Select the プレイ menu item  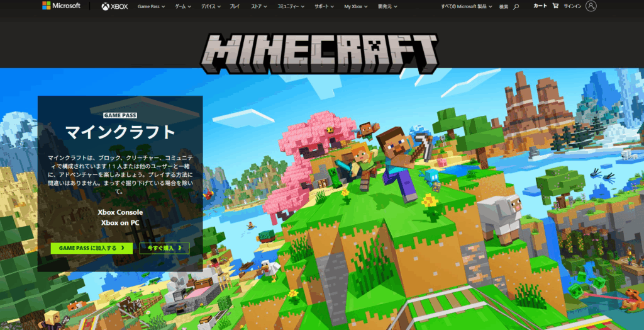235,6
